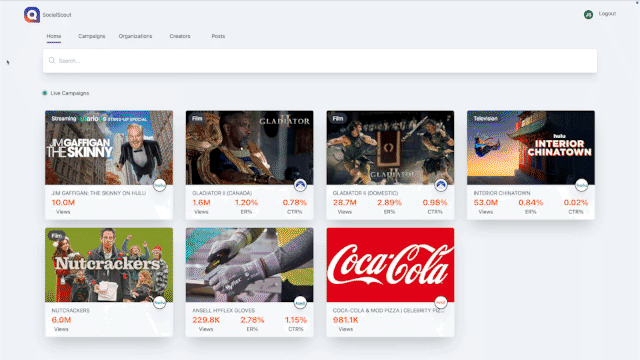The image size is (640, 360).
Task: Click the 2.78% ER value
Action: 252,320
